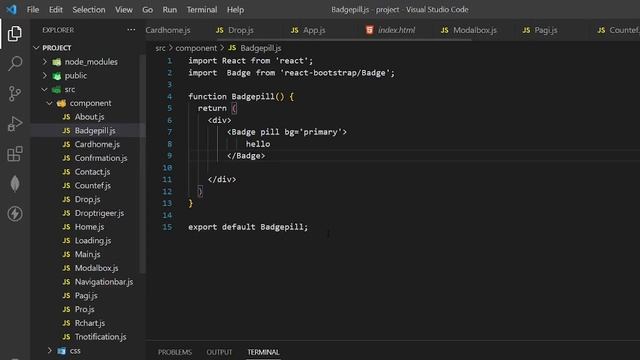Open the Edit menu
Screen dimensions: 640x360
56,9
